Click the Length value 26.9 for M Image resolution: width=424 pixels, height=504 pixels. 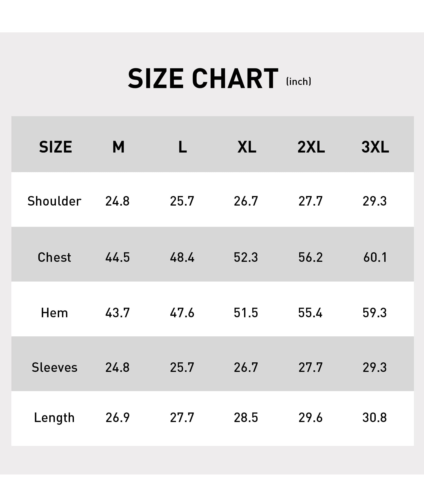pos(117,418)
